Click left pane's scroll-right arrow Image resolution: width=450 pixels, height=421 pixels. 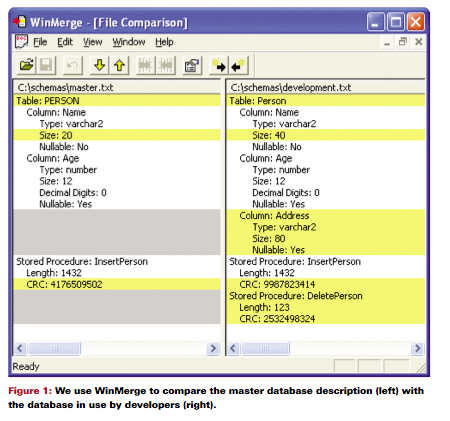tap(213, 348)
